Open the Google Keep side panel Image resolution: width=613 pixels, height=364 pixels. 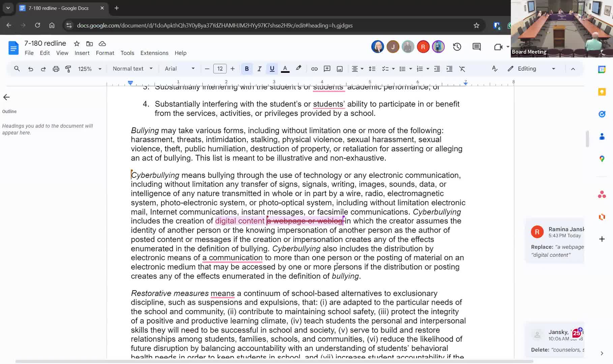602,92
